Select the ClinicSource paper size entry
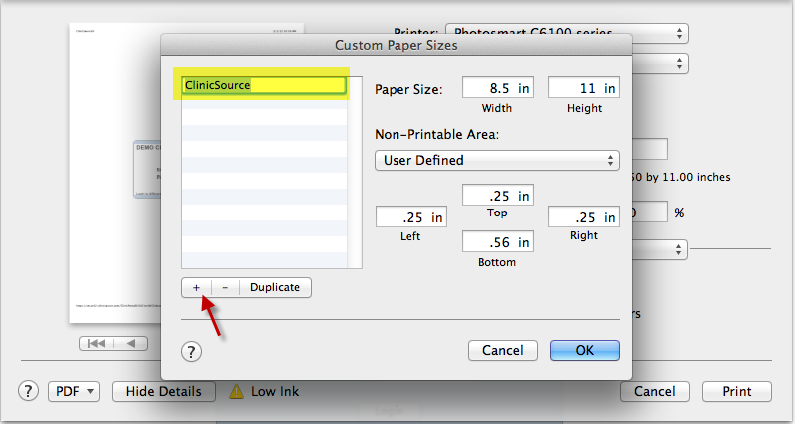This screenshot has width=795, height=424. coord(263,85)
